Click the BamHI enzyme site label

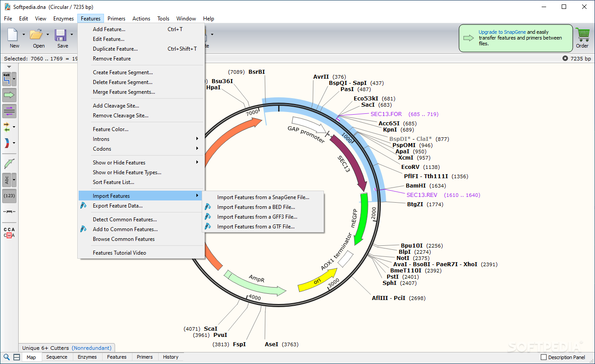(416, 185)
